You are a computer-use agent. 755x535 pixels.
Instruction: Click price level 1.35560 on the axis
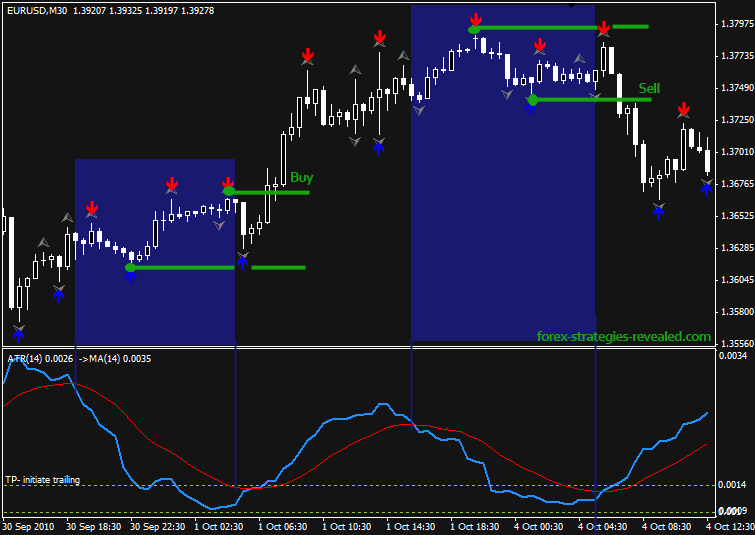coord(737,343)
